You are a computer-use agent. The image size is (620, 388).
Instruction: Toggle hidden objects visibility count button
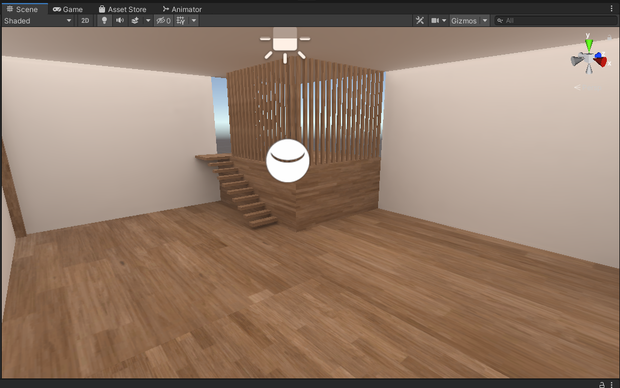pos(163,21)
